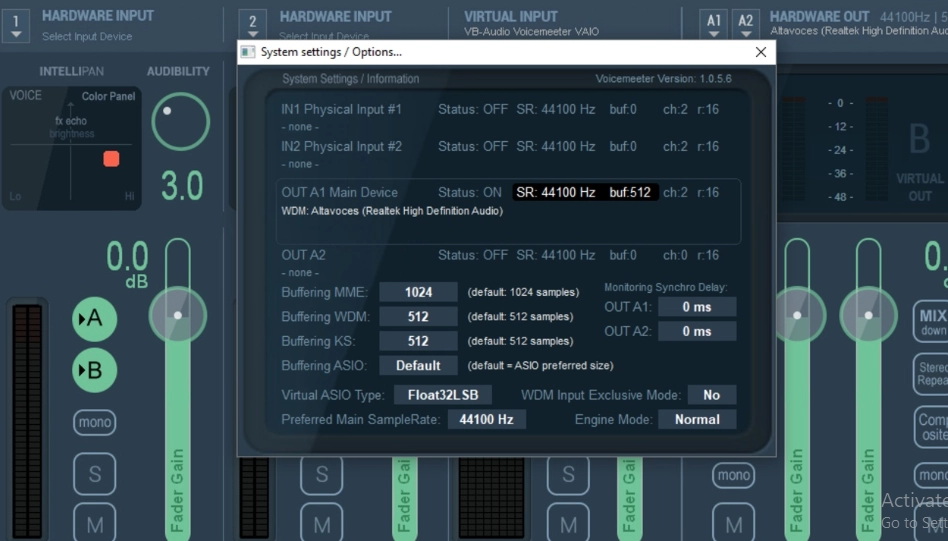
Task: Solo the Hardware Input 1 strip
Action: pyautogui.click(x=94, y=473)
